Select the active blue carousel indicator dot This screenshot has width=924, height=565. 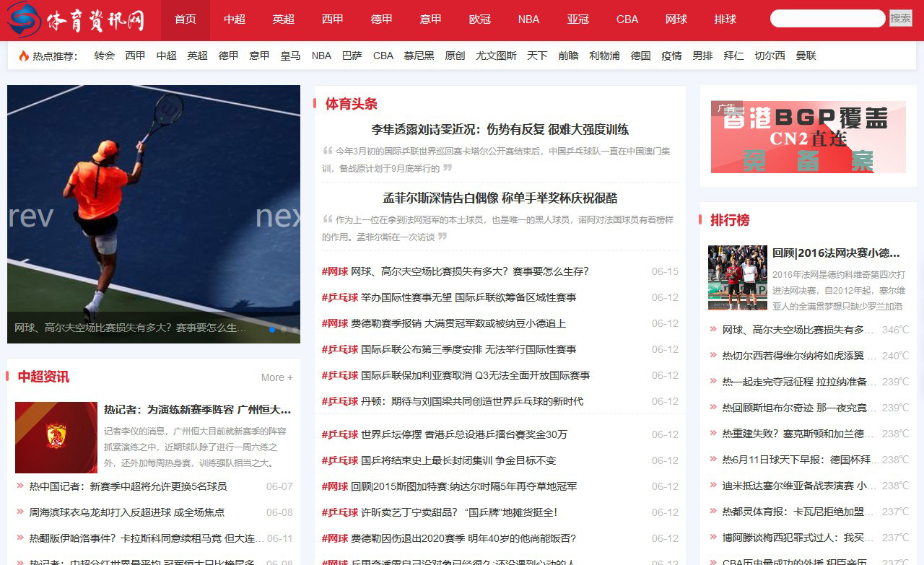(x=272, y=330)
